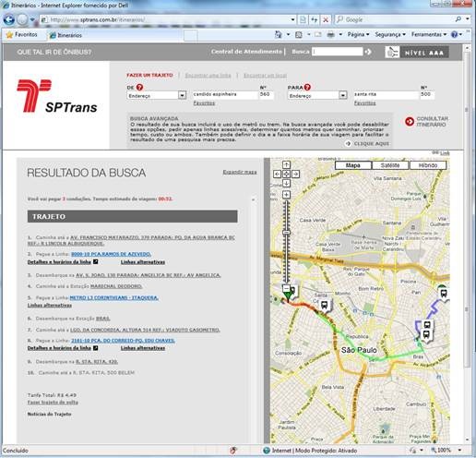Click the site Busca search input
This screenshot has height=458, width=476.
[x=338, y=52]
